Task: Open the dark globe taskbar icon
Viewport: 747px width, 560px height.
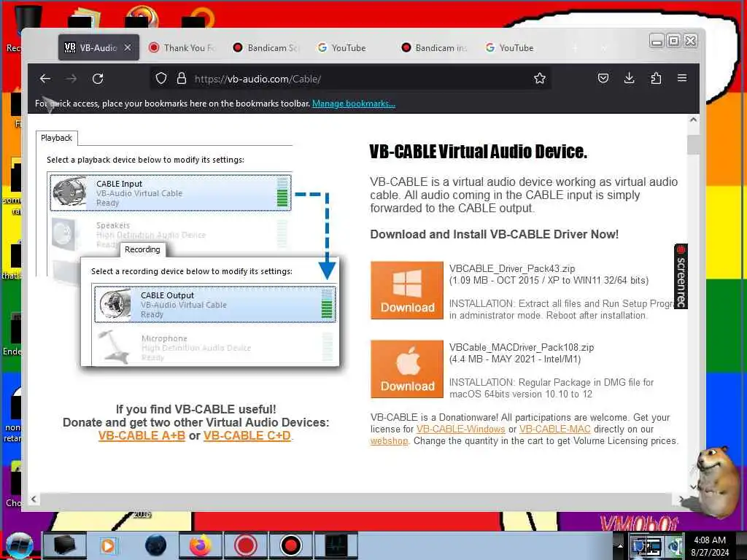Action: pos(156,545)
